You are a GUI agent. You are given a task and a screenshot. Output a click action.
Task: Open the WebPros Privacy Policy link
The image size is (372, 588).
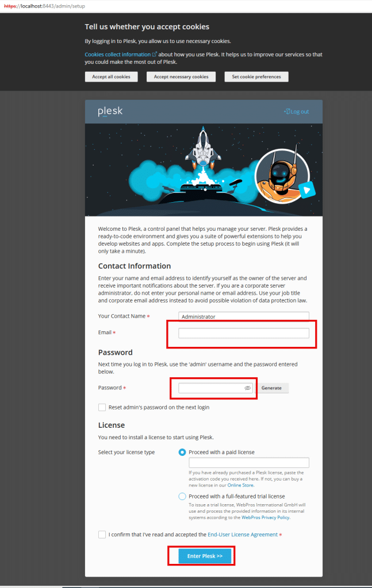pyautogui.click(x=266, y=517)
